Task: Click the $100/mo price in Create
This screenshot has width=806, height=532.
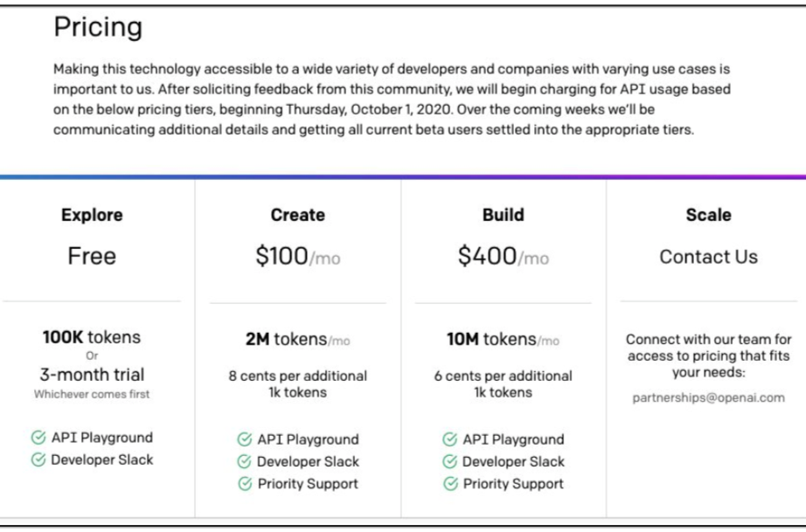Action: click(x=297, y=256)
